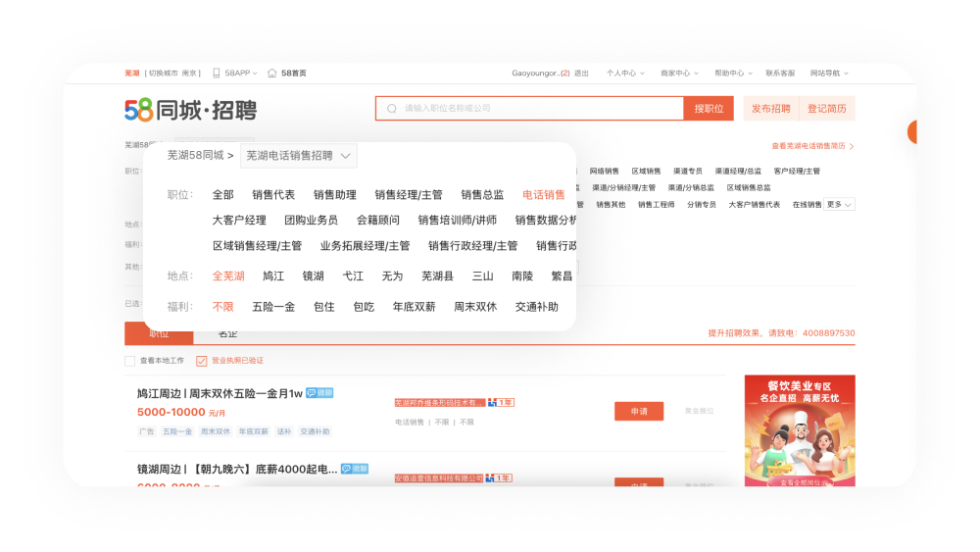Click the 58同城 logo
The width and height of the screenshot is (980, 552).
[190, 109]
